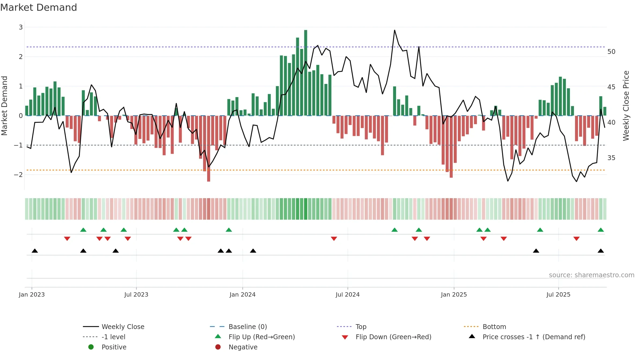Screen dimensions: 644x362
Task: Click the tallest green demand bar near value 3
Action: click(x=306, y=73)
